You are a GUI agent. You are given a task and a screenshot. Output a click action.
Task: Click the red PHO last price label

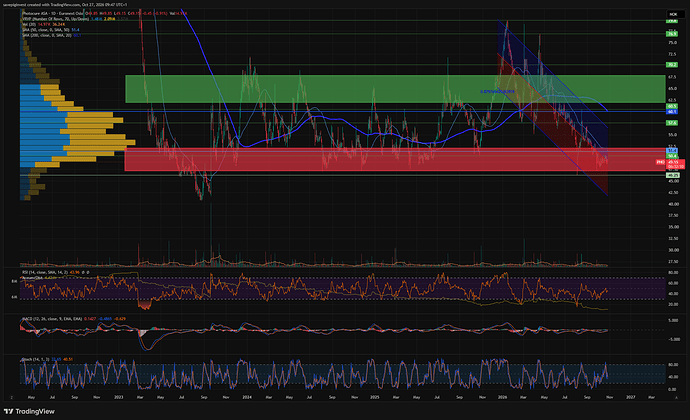coord(670,164)
